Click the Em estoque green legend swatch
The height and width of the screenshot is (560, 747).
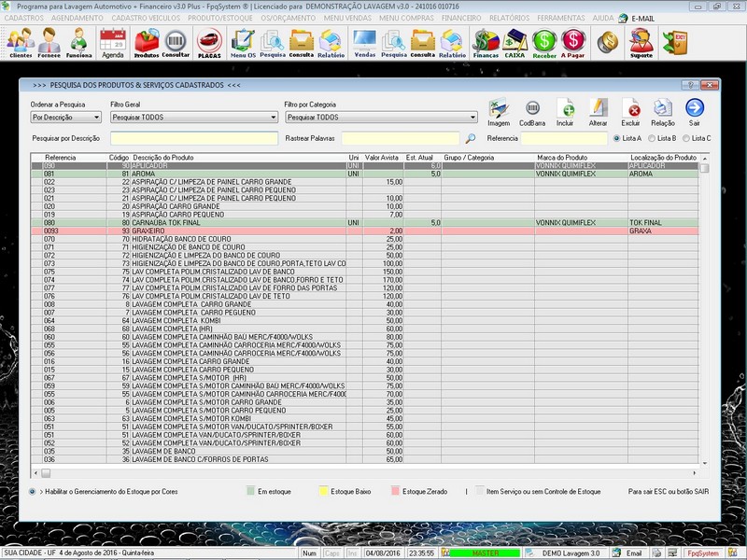(x=251, y=491)
